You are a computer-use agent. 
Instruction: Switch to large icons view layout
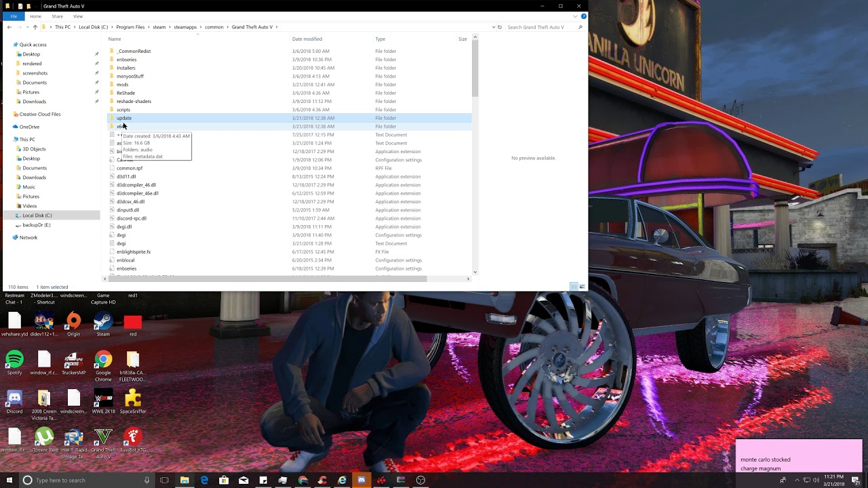(x=582, y=287)
